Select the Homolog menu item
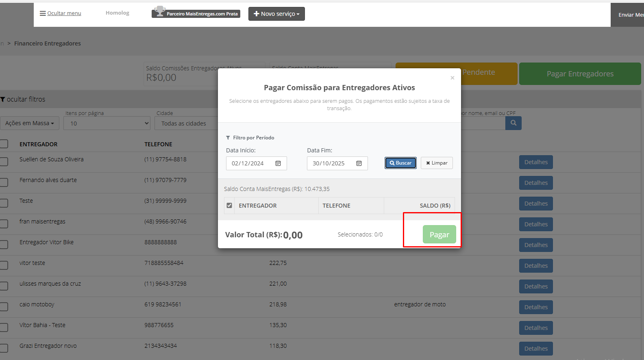Image resolution: width=644 pixels, height=360 pixels. [x=117, y=13]
